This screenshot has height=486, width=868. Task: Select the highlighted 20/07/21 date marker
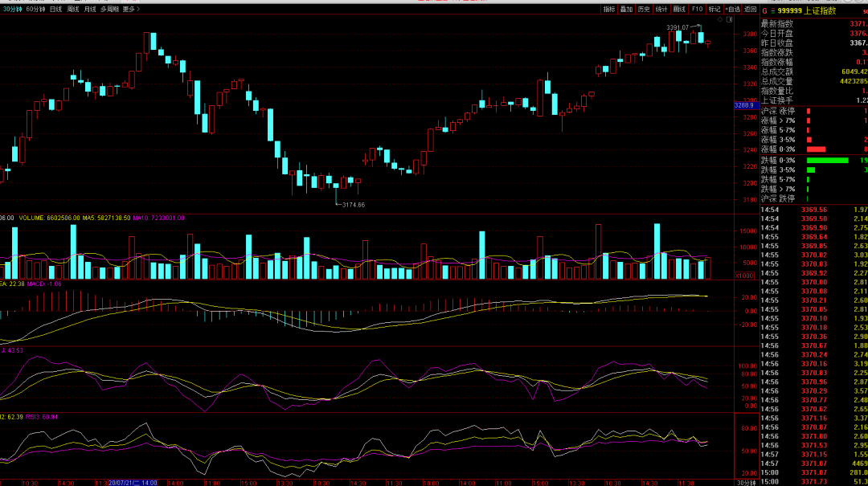[133, 483]
